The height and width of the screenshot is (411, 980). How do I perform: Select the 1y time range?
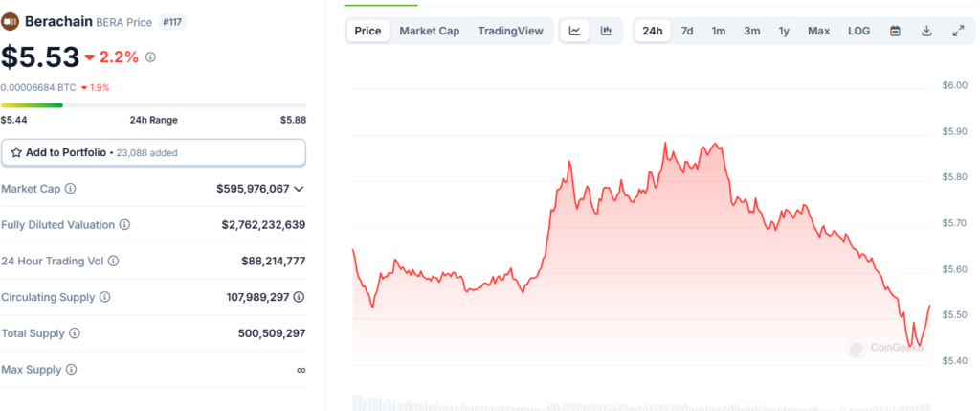[784, 31]
